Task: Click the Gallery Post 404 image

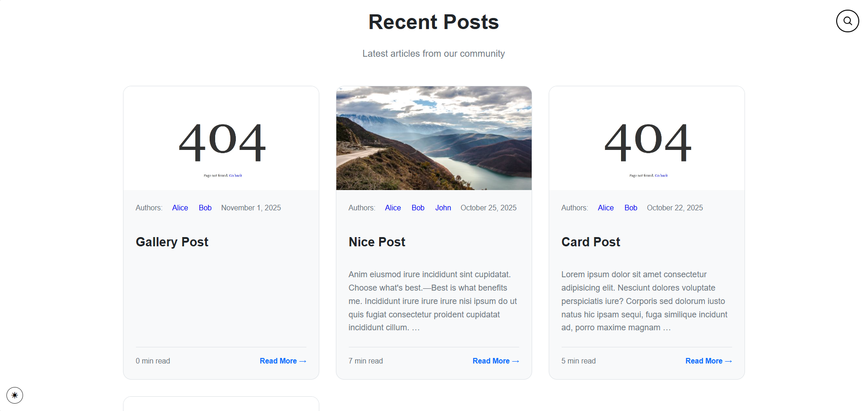Action: (221, 138)
